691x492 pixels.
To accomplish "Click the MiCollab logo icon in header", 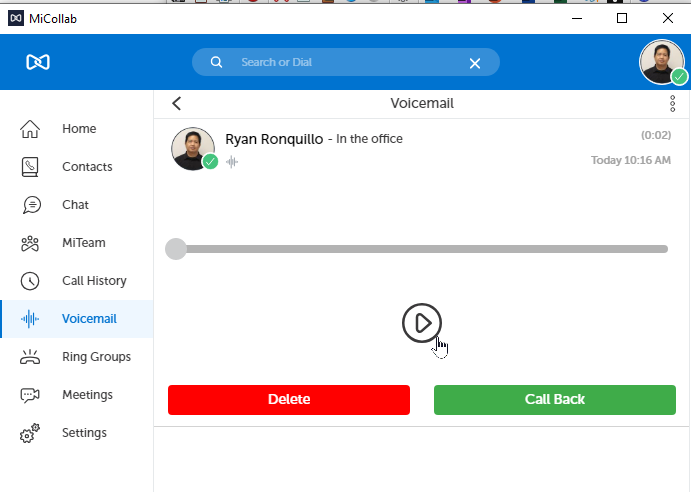I will click(x=38, y=62).
